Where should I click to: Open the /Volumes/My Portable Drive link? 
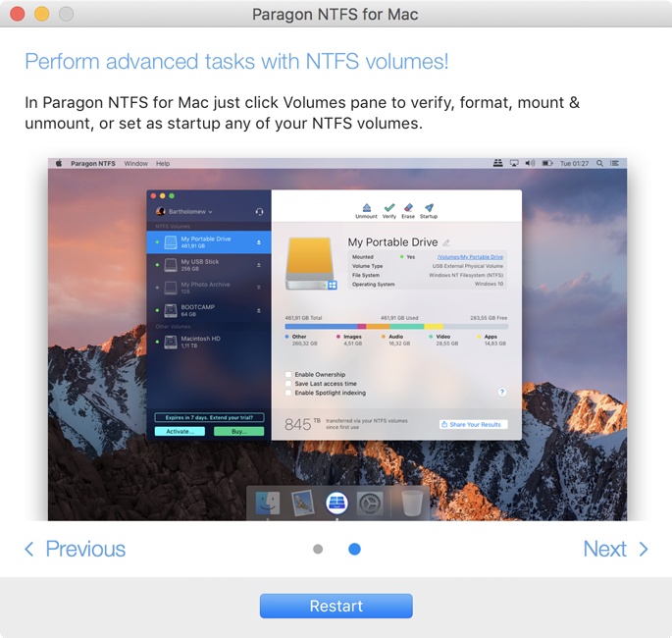[470, 257]
